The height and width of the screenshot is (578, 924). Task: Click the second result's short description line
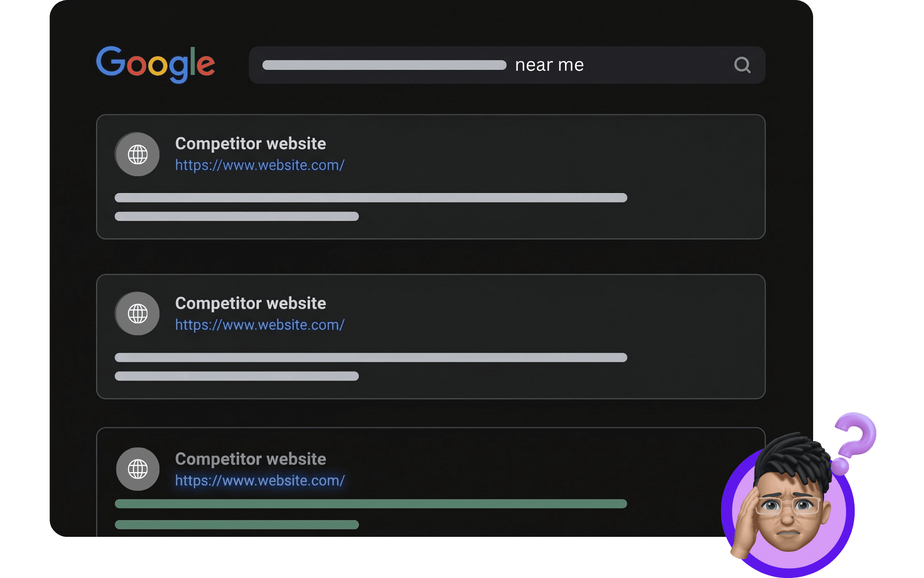(x=237, y=376)
